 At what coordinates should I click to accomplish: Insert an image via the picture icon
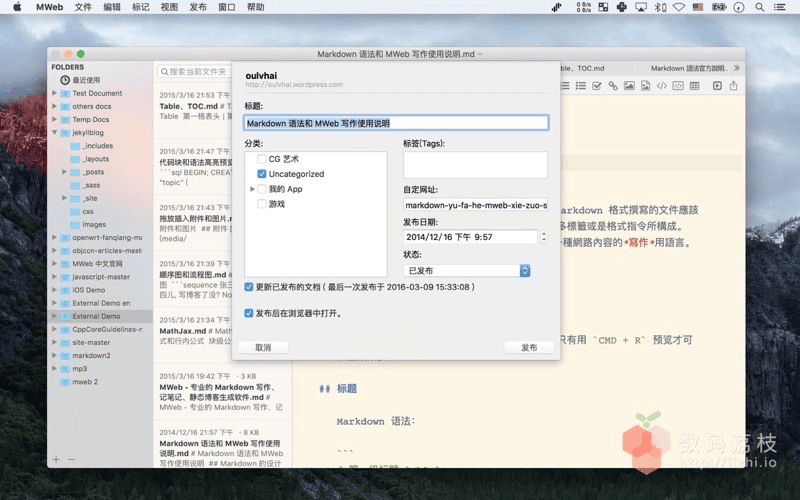tap(629, 86)
